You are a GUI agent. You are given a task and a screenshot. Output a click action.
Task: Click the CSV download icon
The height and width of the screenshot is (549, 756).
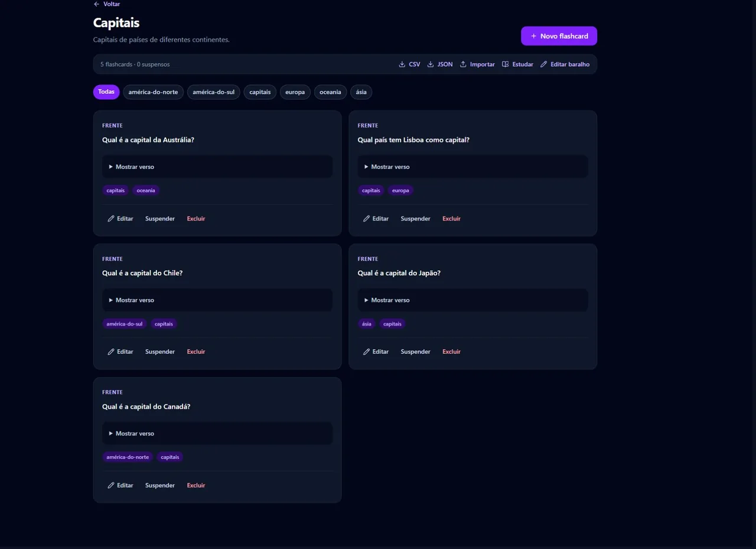click(x=402, y=64)
